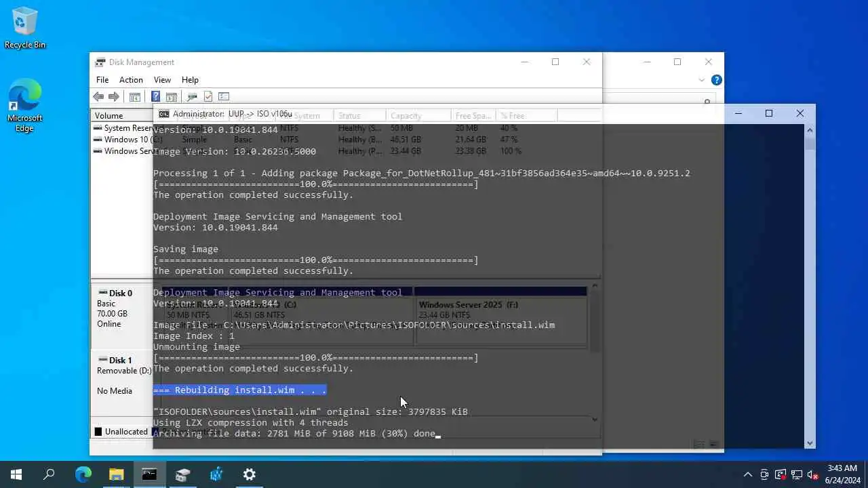Viewport: 868px width, 488px height.
Task: Click the Refresh/Rescan disks toolbar icon
Action: [192, 97]
